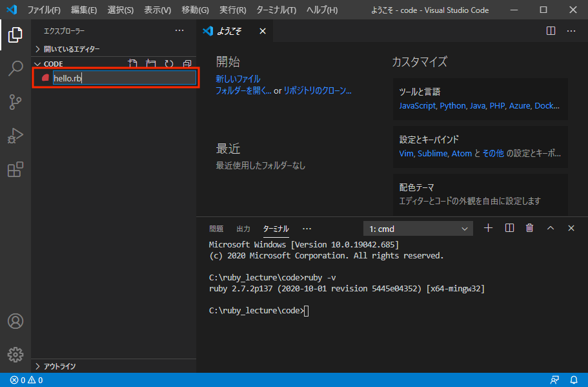Open the 移動(G) menu
The height and width of the screenshot is (387, 588).
[x=195, y=10]
